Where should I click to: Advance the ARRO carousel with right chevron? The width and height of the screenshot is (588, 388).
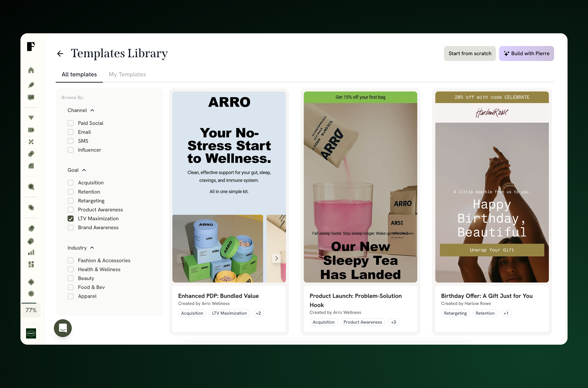[276, 258]
